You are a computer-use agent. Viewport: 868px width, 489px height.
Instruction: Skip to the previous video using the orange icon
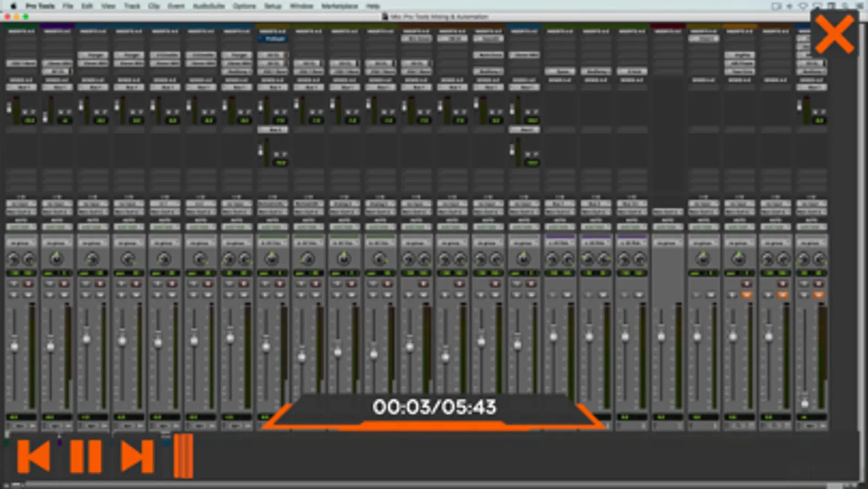point(34,456)
